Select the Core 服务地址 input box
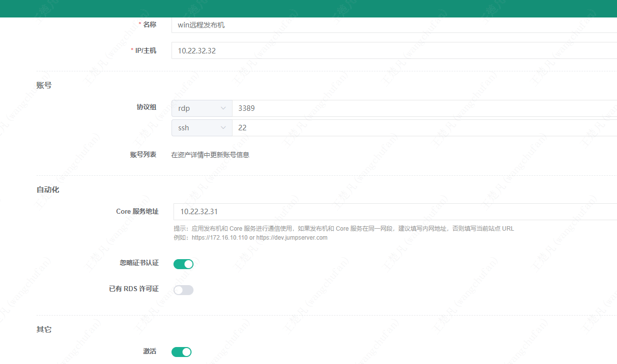This screenshot has height=364, width=617. [x=395, y=212]
